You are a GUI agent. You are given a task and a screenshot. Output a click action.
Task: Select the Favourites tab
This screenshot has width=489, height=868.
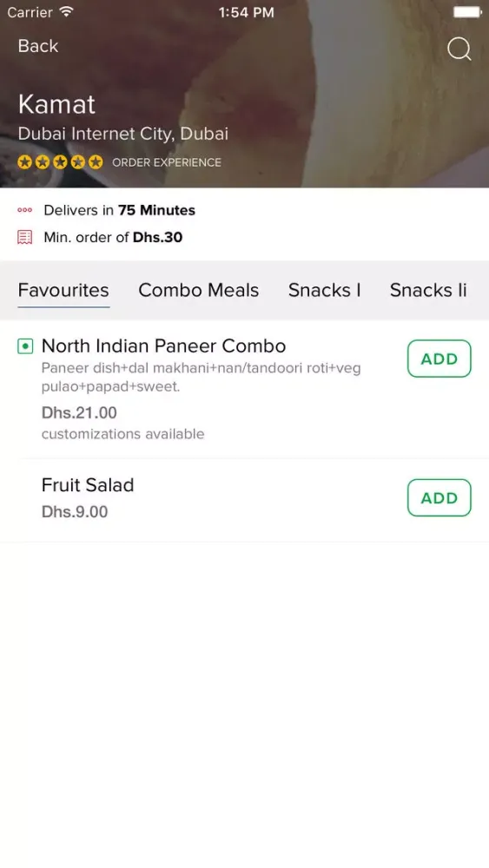[x=63, y=290]
